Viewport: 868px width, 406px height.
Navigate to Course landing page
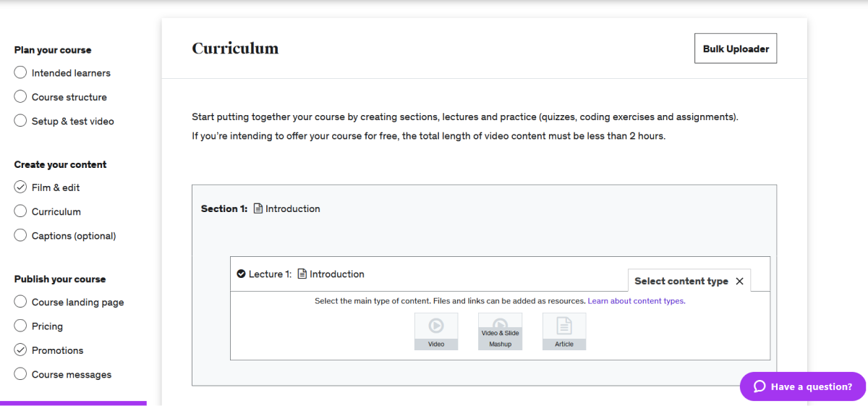(x=78, y=303)
